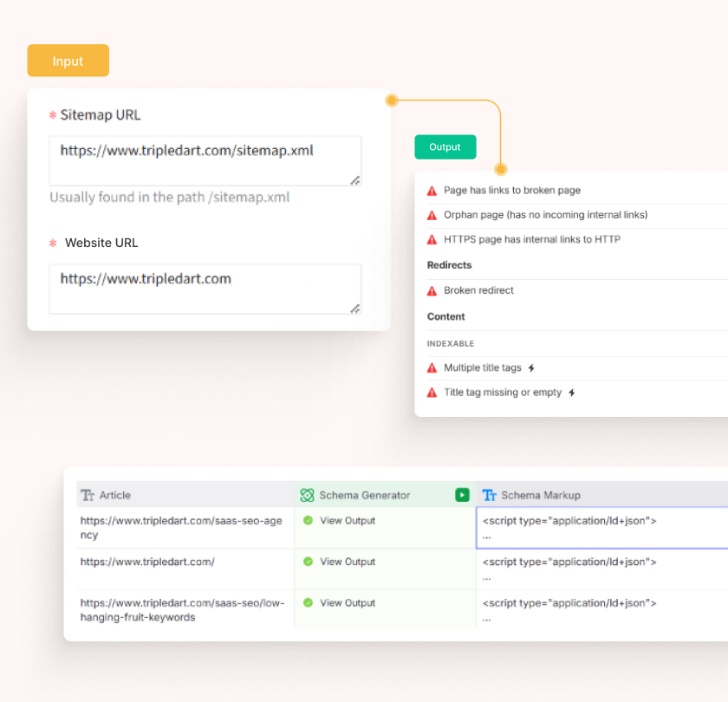Click the Website URL field resize handle
The image size is (728, 702).
click(355, 309)
